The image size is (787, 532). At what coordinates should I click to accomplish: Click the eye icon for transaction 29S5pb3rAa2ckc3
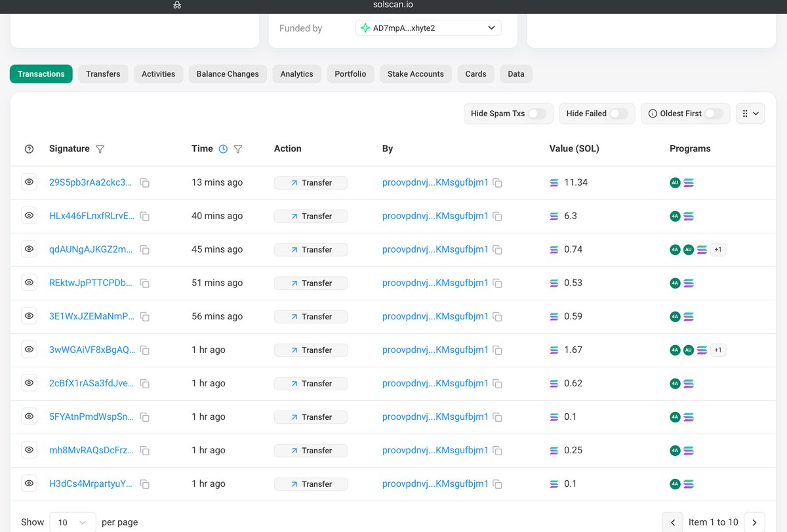pyautogui.click(x=29, y=182)
